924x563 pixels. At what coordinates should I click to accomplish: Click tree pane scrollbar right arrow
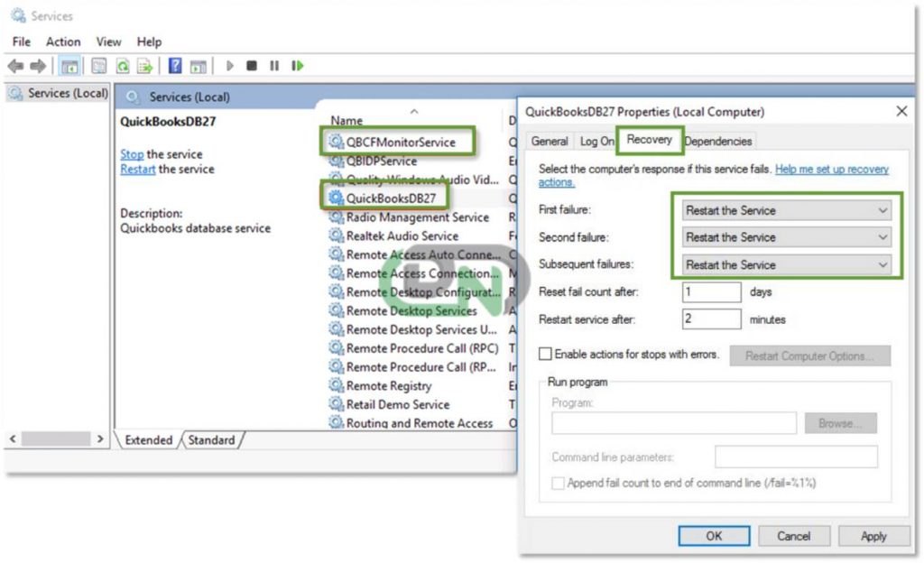(99, 438)
